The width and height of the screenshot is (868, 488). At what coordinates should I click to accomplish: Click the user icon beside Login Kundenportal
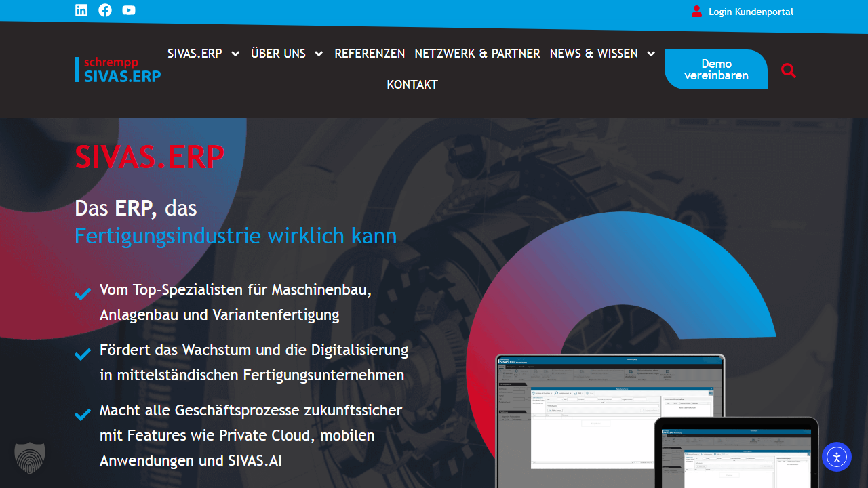(x=696, y=12)
